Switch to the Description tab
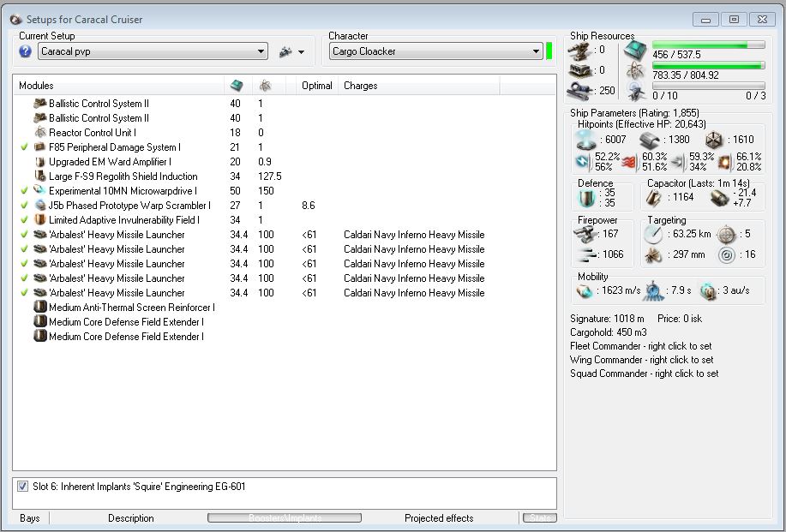Screen dimensions: 786x532 131,518
